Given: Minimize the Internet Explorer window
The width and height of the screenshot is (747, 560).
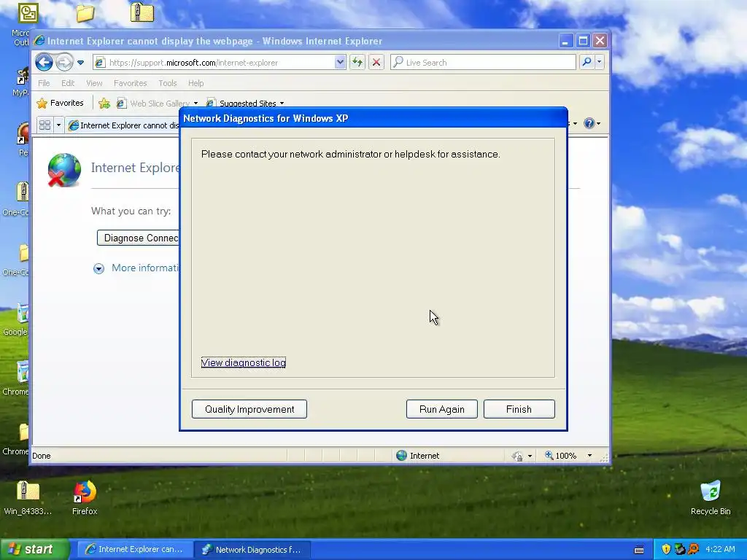Looking at the screenshot, I should 565,41.
